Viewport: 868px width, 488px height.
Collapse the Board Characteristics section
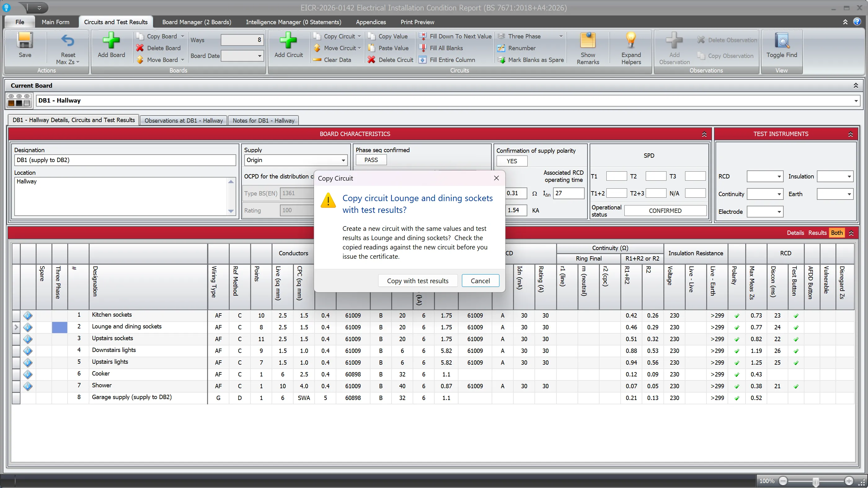click(x=704, y=134)
